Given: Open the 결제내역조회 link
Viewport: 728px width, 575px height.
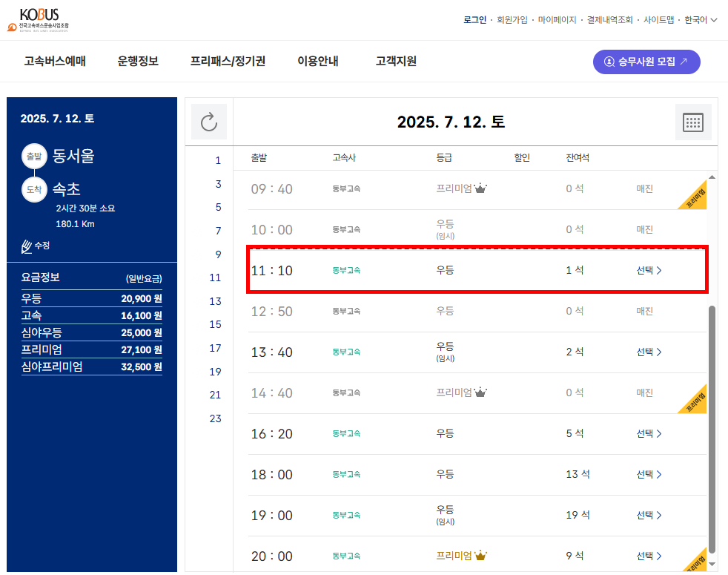Looking at the screenshot, I should coord(609,19).
